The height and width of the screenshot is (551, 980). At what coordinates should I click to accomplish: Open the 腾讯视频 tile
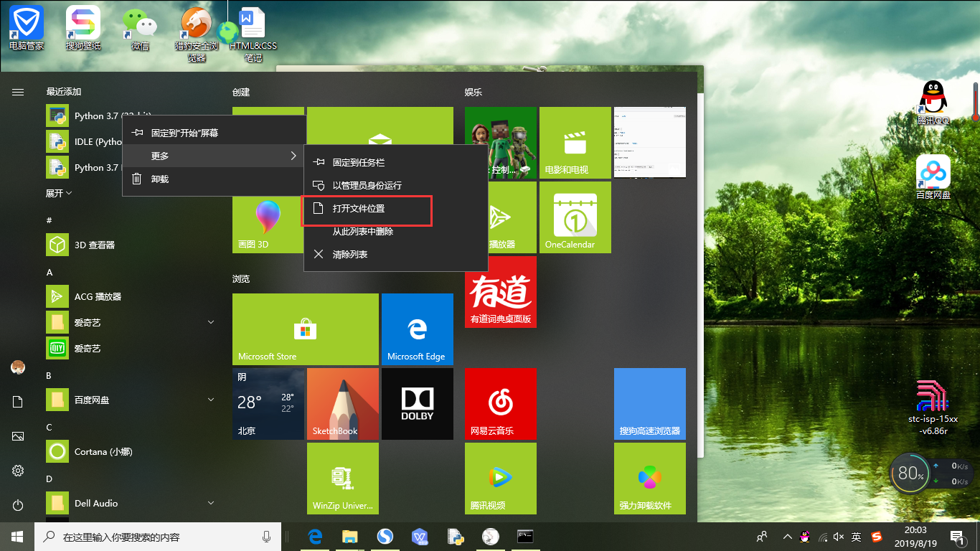501,479
